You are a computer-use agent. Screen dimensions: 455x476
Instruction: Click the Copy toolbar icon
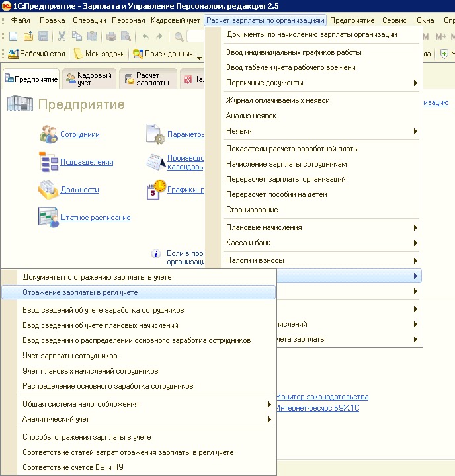tap(77, 36)
